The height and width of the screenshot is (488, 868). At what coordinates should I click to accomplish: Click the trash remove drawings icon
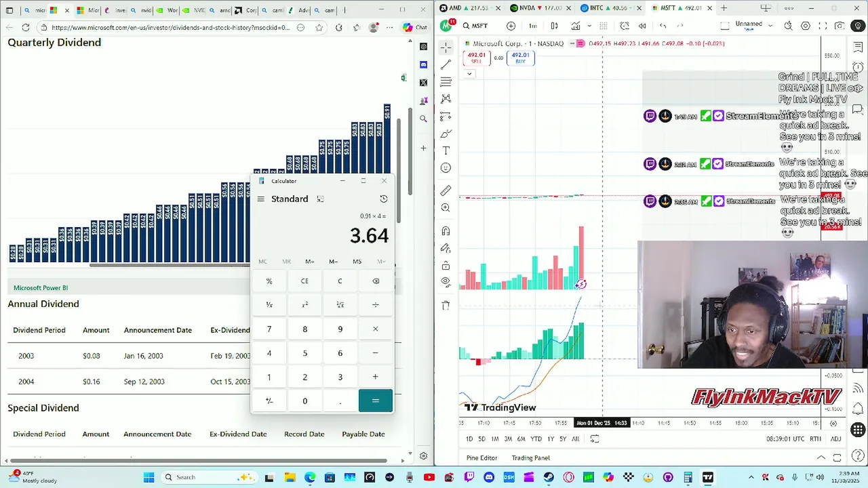(x=446, y=306)
